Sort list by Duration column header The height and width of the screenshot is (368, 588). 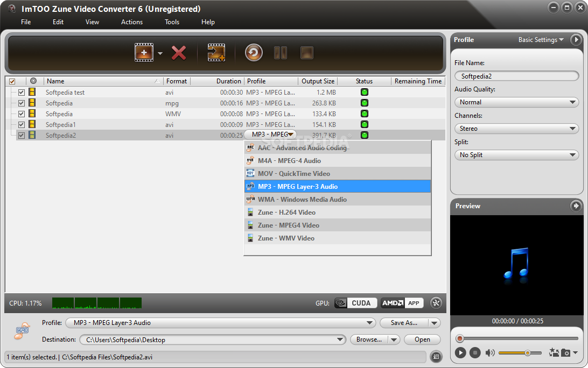point(218,81)
